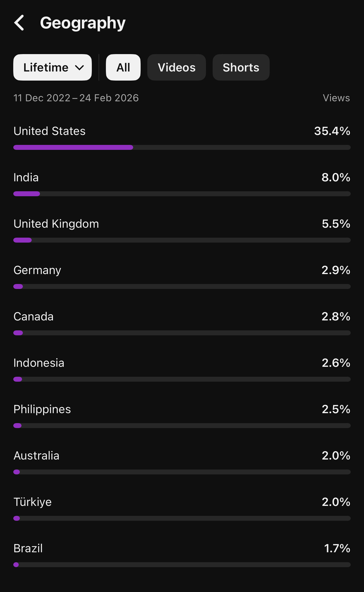Select the All content filter chip
Viewport: 364px width, 592px height.
[123, 67]
